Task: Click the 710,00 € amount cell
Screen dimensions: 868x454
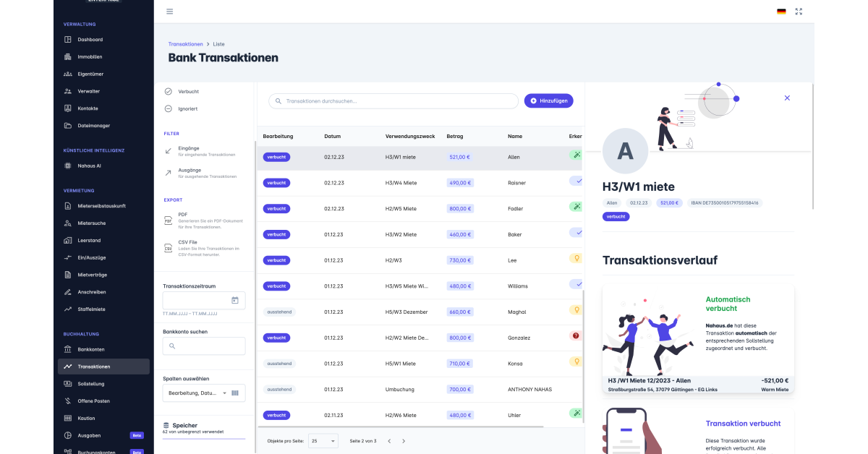Action: 460,364
